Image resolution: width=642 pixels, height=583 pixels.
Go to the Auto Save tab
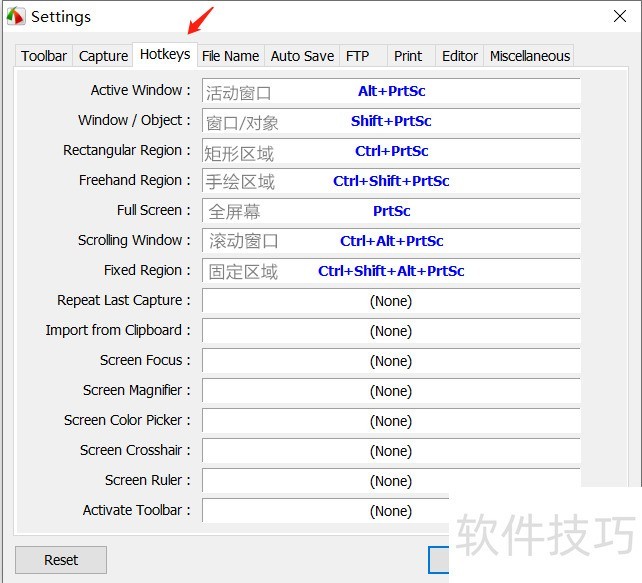pos(302,56)
